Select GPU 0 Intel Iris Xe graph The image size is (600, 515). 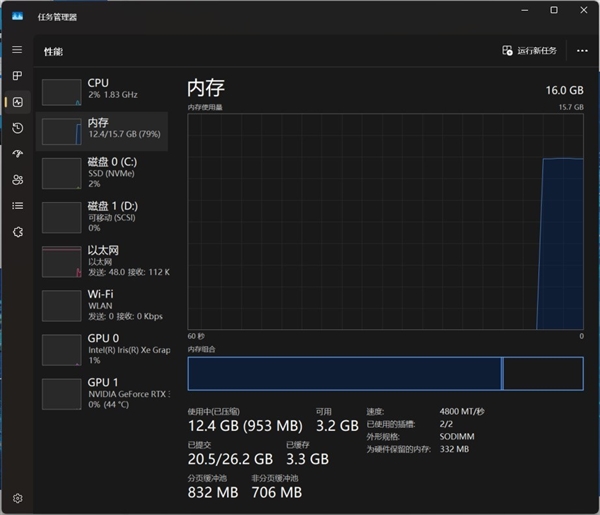pyautogui.click(x=102, y=348)
